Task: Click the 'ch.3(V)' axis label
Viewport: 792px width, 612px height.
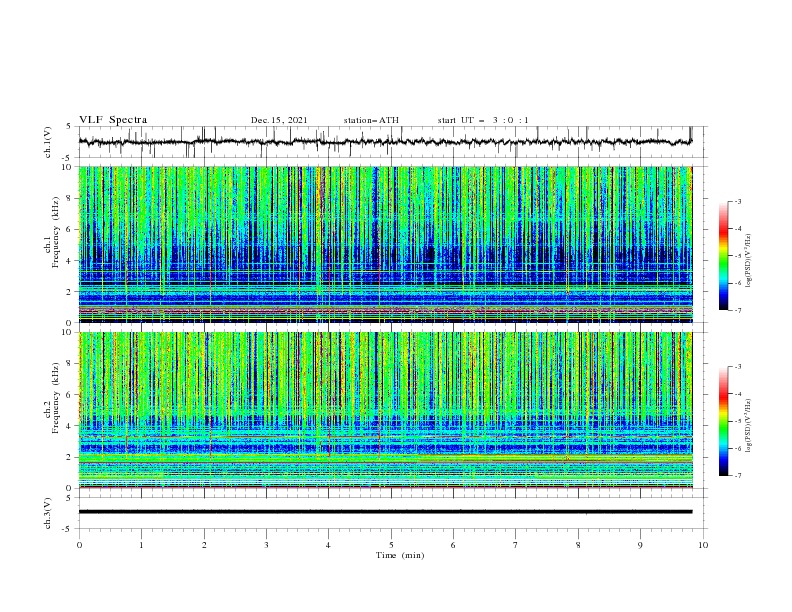Action: tap(48, 513)
